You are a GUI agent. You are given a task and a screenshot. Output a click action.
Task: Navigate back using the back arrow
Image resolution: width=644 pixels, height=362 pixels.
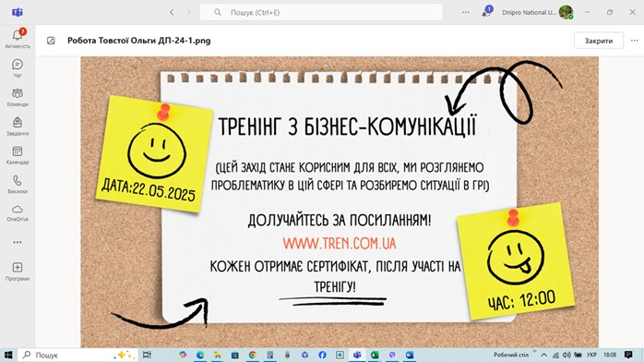point(172,12)
